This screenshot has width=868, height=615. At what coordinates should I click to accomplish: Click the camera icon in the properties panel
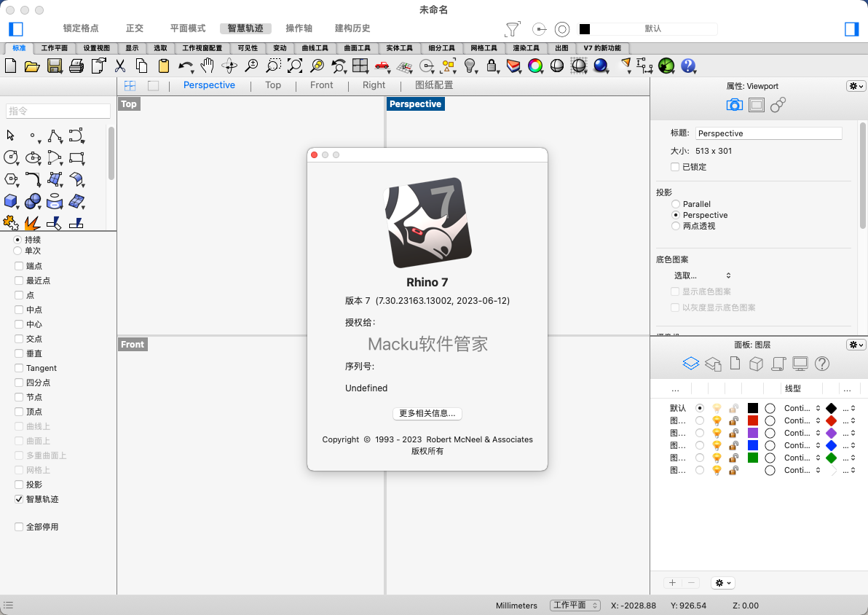point(734,105)
